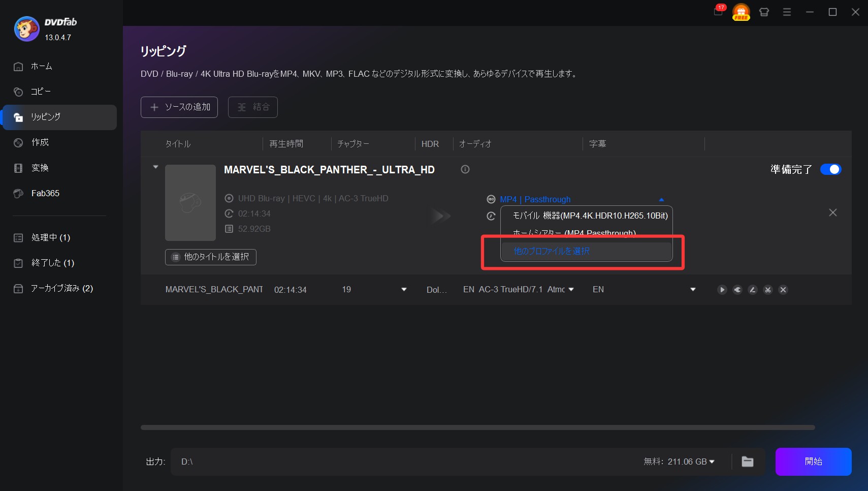Screen dimensions: 868x491
Task: Open advanced settings wrench icon
Action: pyautogui.click(x=737, y=290)
